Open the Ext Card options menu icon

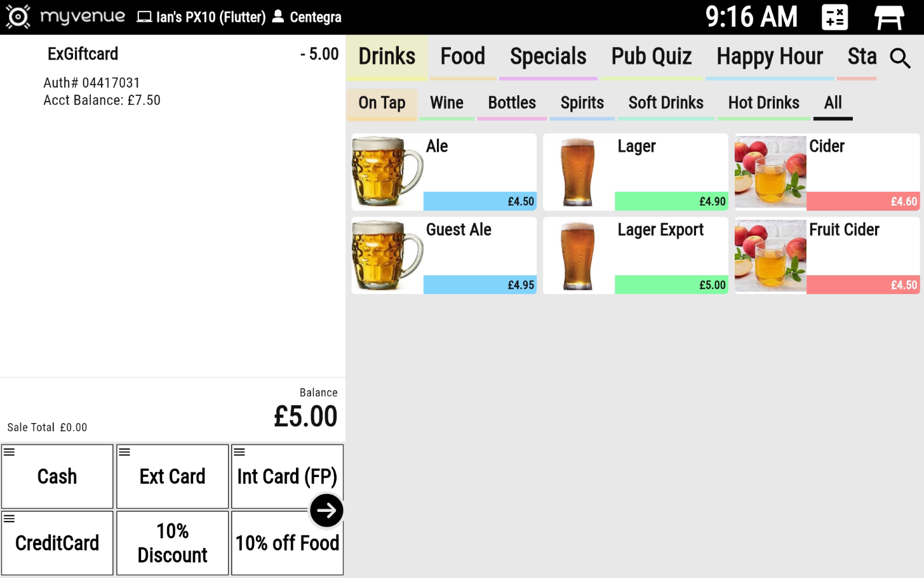(124, 452)
